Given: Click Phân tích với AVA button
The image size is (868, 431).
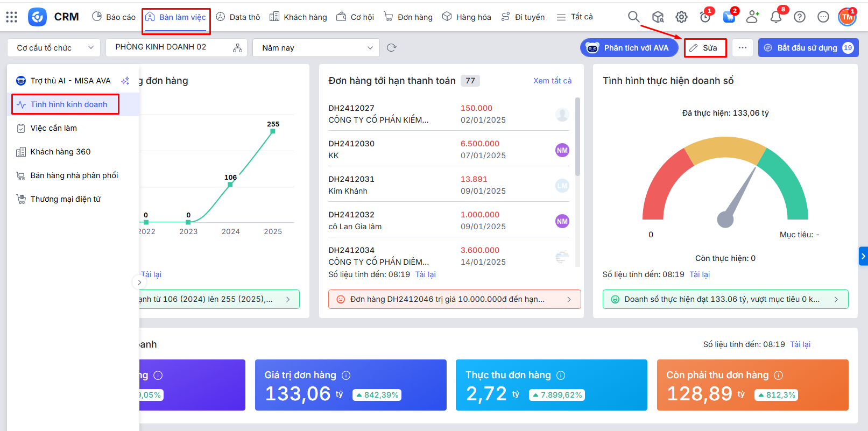Looking at the screenshot, I should pyautogui.click(x=629, y=48).
